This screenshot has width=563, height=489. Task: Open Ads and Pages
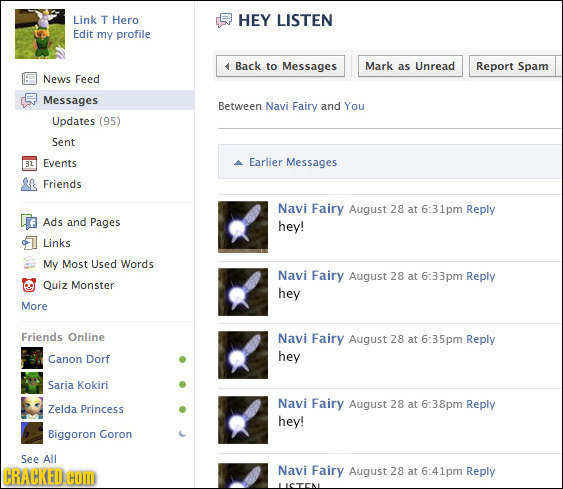point(82,222)
